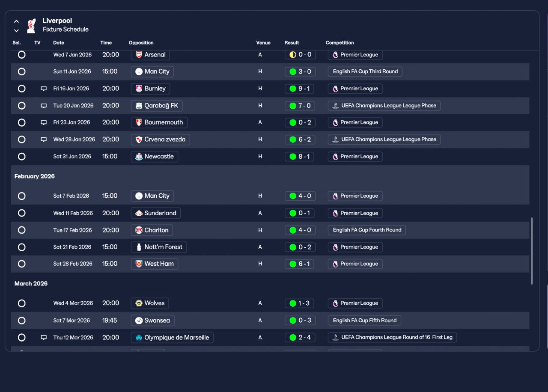Open the Burnley opposition button
Image resolution: width=548 pixels, height=392 pixels.
tap(150, 89)
